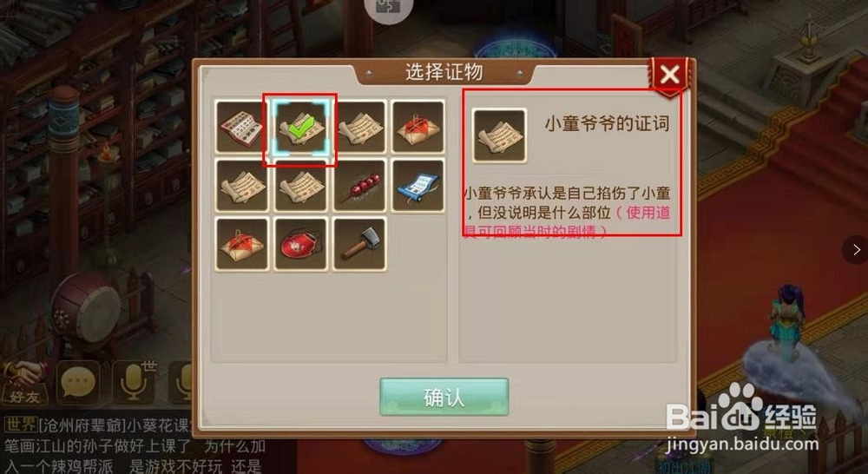The image size is (868, 474).
Task: Click the next-image arrow on right edge
Action: coord(856,250)
